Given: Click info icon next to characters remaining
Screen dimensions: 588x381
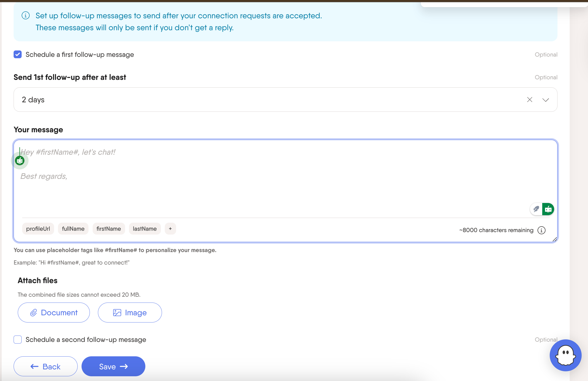Looking at the screenshot, I should coord(541,230).
